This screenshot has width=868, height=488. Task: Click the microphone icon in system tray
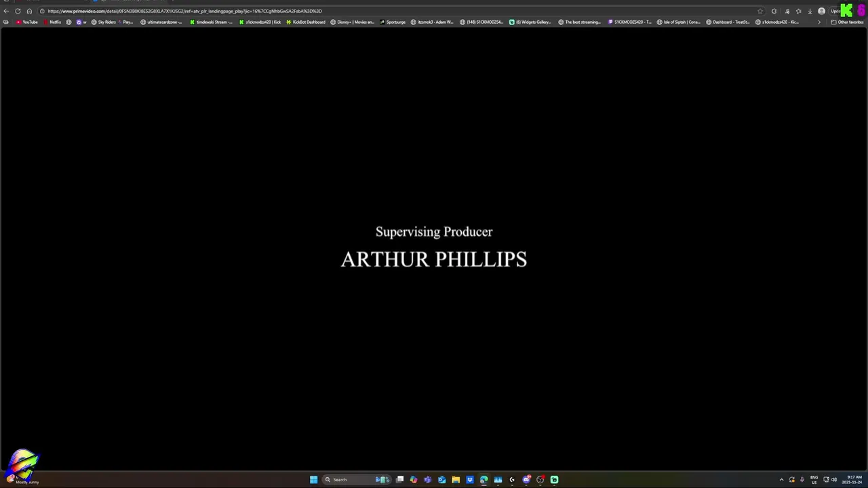(802, 480)
